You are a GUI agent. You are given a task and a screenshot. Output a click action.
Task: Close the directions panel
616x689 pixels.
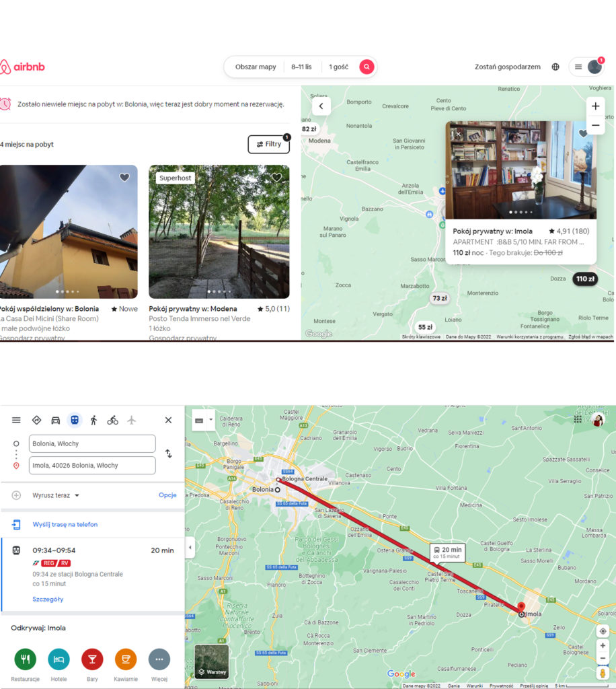click(x=168, y=420)
